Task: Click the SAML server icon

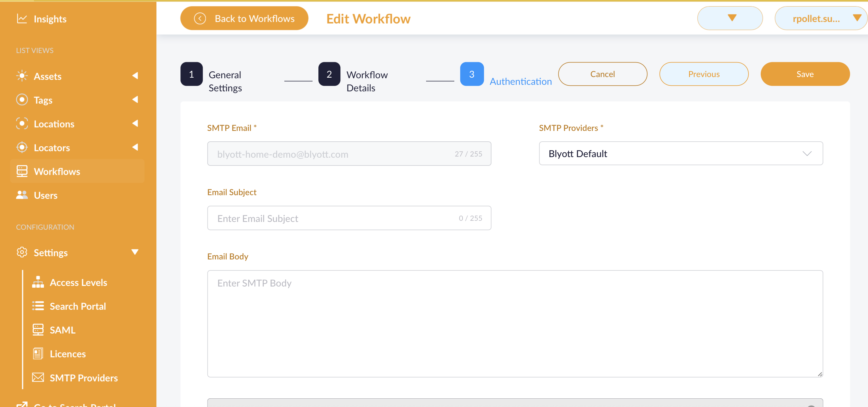Action: [38, 330]
